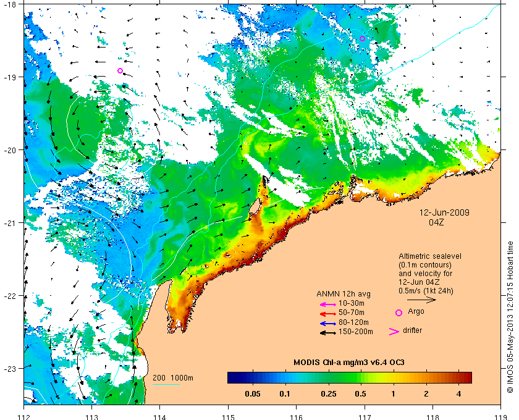The width and height of the screenshot is (519, 420).
Task: Click the 'drifter' legend label
Action: pyautogui.click(x=413, y=330)
